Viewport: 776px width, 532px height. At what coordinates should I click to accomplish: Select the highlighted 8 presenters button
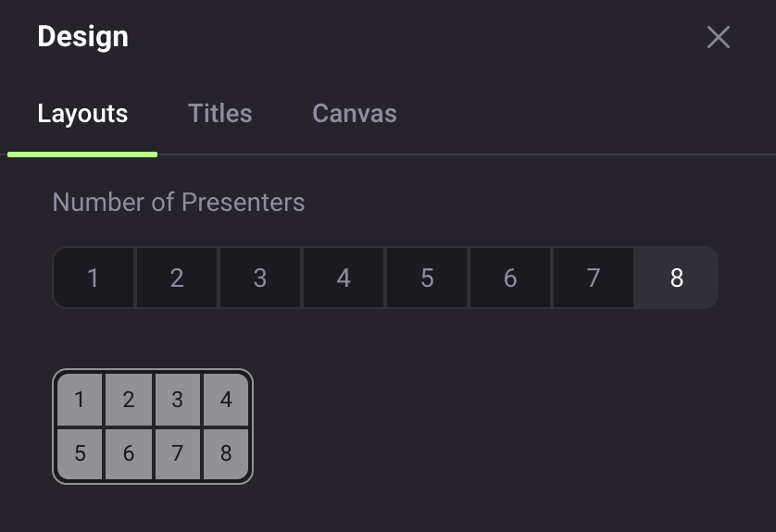(677, 278)
